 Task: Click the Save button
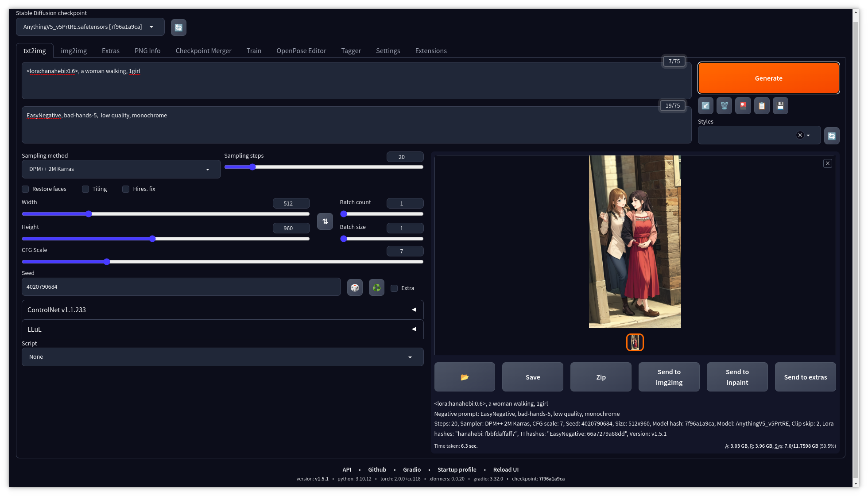[533, 377]
